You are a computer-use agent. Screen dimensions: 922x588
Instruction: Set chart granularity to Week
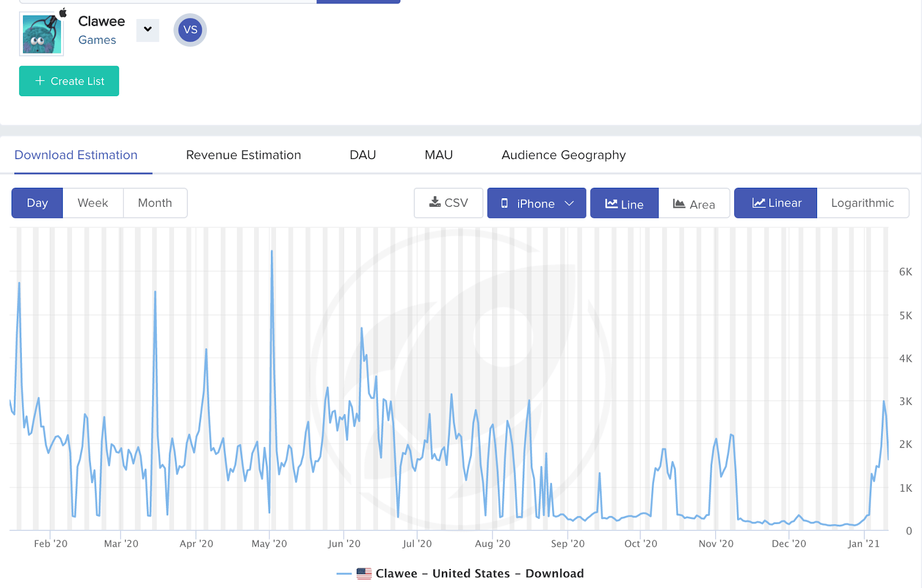93,203
